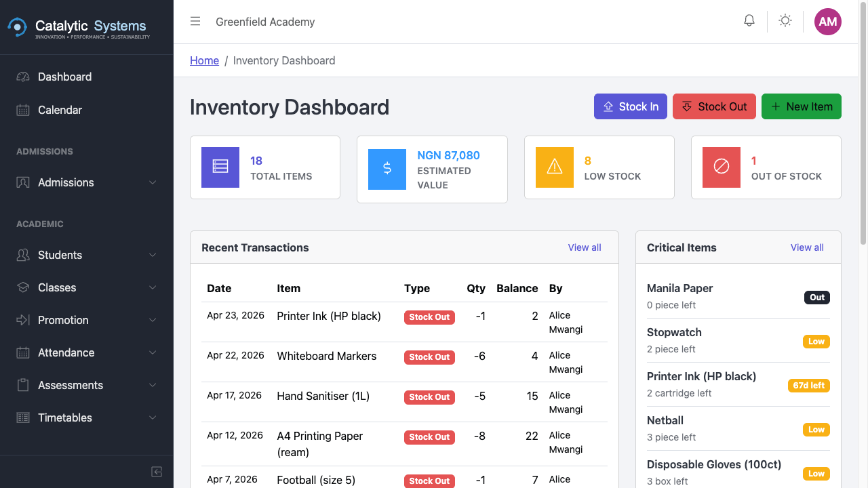Click the Total Items list icon
The height and width of the screenshot is (488, 868).
pyautogui.click(x=220, y=167)
